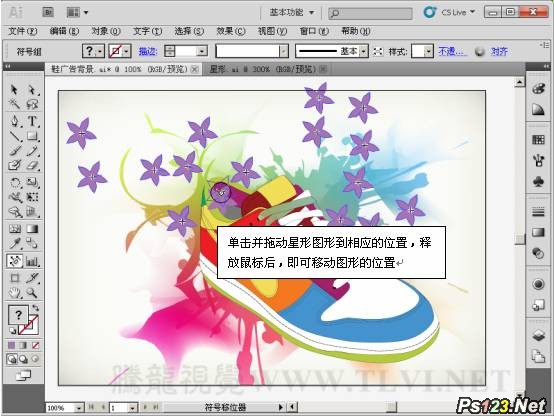The height and width of the screenshot is (416, 554).
Task: Select the Direct Selection tool
Action: click(x=32, y=89)
